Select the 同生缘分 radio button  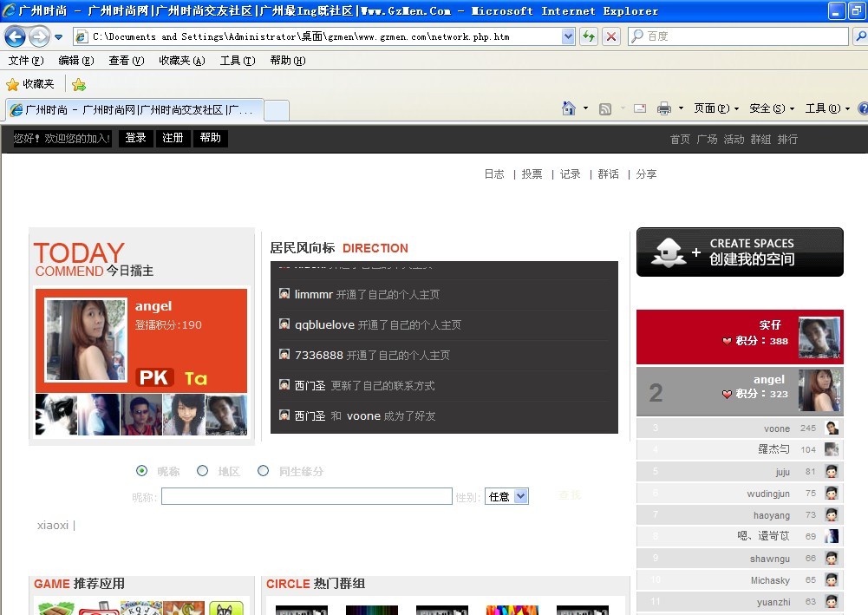click(x=264, y=470)
